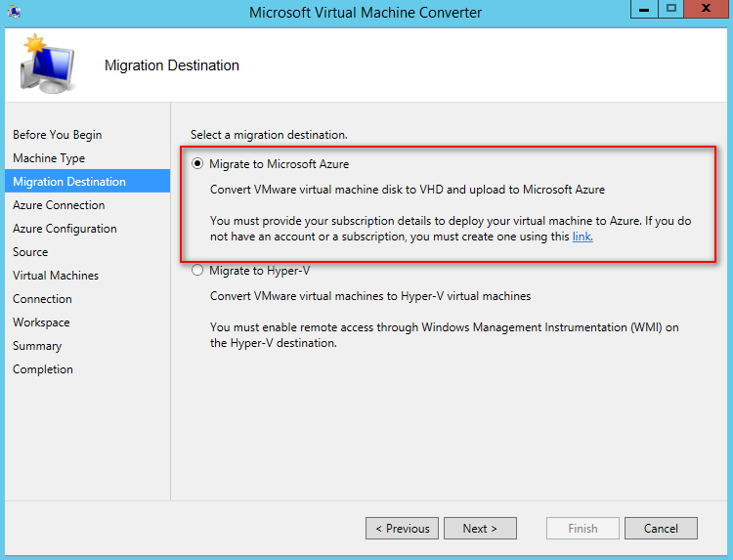
Task: Select the Migration Destination step
Action: point(87,181)
